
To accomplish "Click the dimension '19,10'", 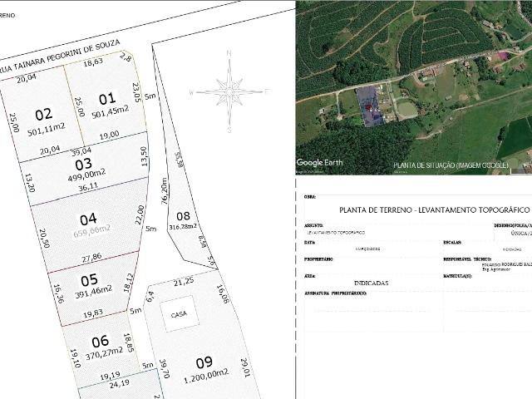I will point(76,358).
